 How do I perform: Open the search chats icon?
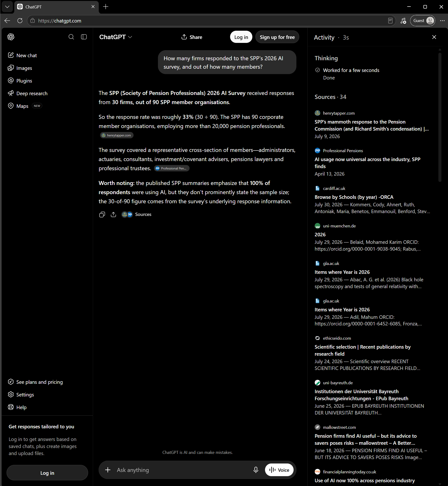pyautogui.click(x=71, y=37)
